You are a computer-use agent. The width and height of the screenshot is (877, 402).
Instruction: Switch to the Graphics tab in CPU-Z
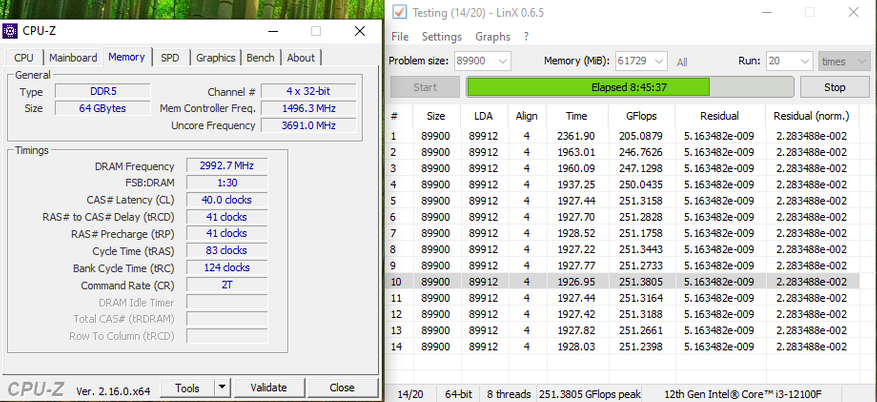pyautogui.click(x=215, y=58)
